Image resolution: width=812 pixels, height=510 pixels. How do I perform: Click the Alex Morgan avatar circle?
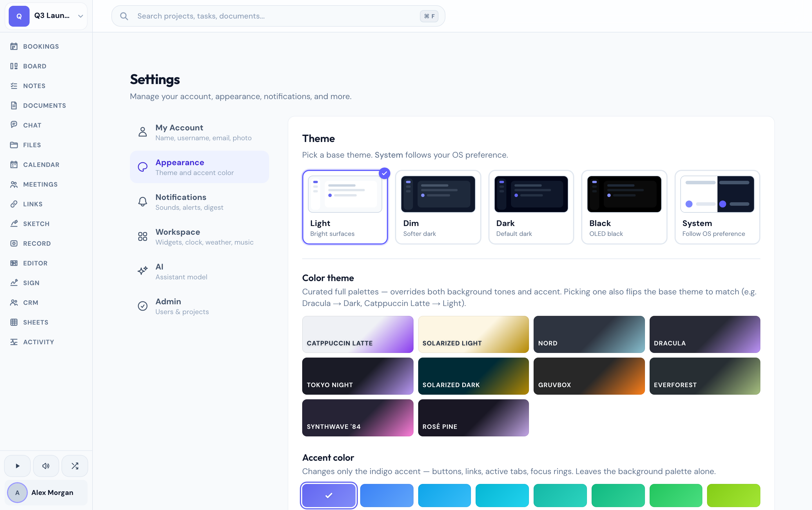pos(17,493)
